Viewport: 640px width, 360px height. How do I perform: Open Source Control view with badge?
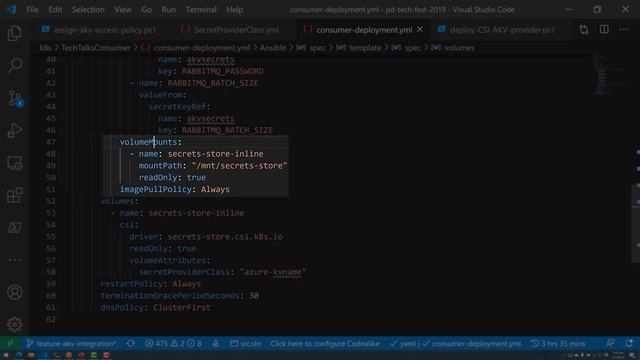(x=16, y=98)
